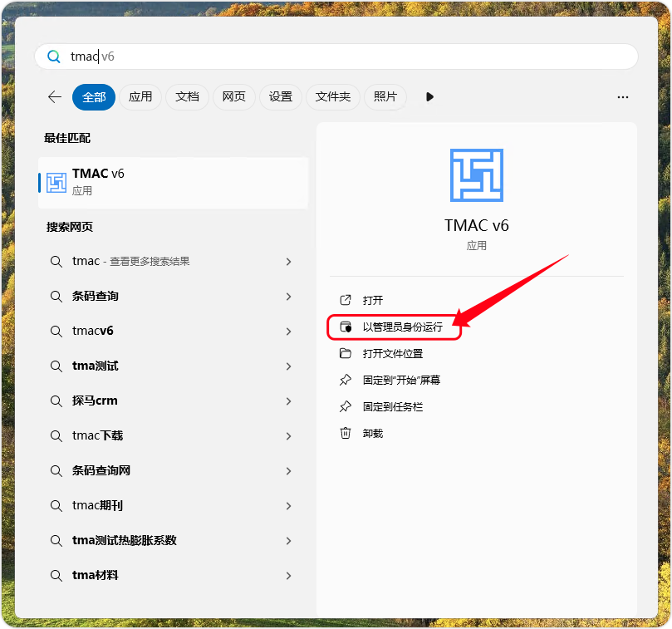
Task: Choose 固定到任务栏
Action: coord(393,407)
